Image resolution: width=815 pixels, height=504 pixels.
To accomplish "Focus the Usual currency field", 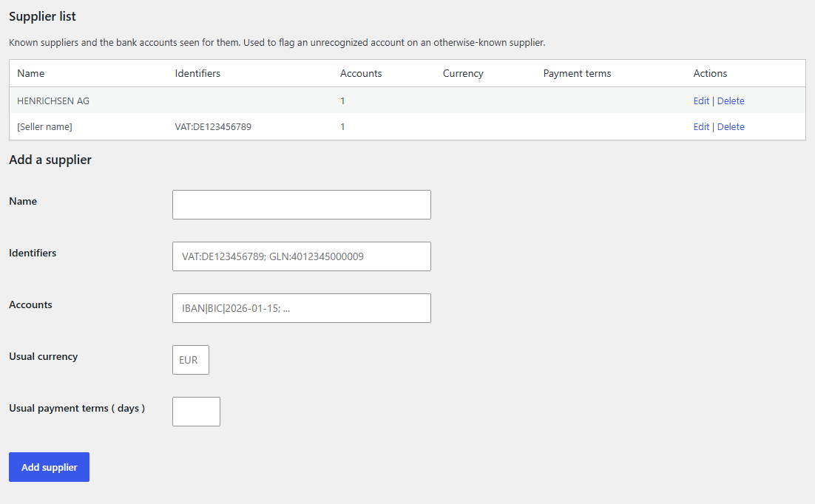I will tap(191, 360).
